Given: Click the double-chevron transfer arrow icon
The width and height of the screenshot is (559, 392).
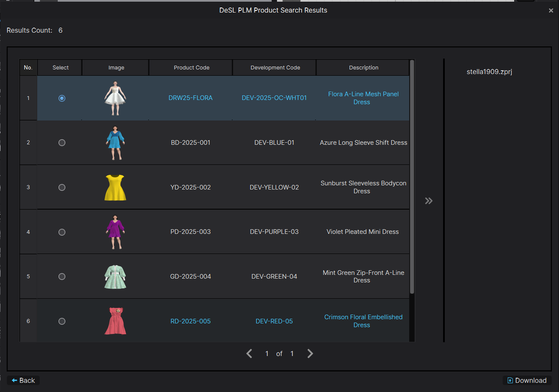Looking at the screenshot, I should [428, 201].
